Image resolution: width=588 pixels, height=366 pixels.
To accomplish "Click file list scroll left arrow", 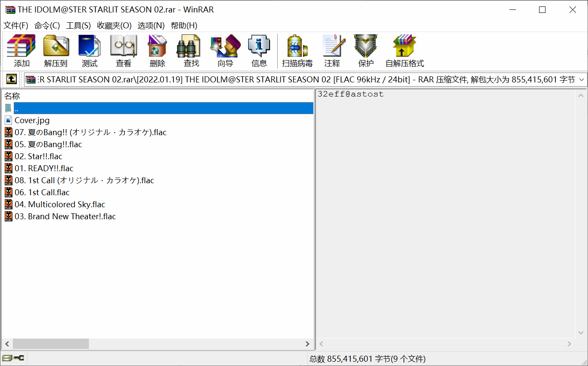I will [7, 344].
